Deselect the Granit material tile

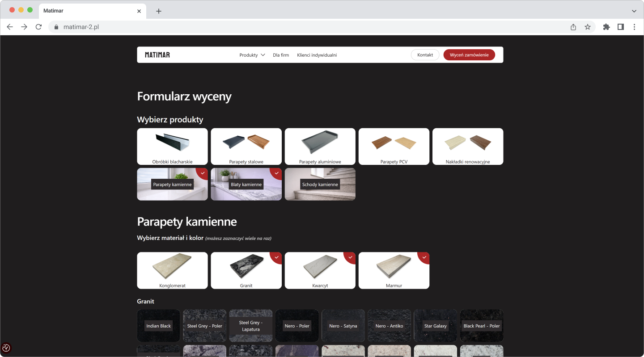(x=246, y=270)
